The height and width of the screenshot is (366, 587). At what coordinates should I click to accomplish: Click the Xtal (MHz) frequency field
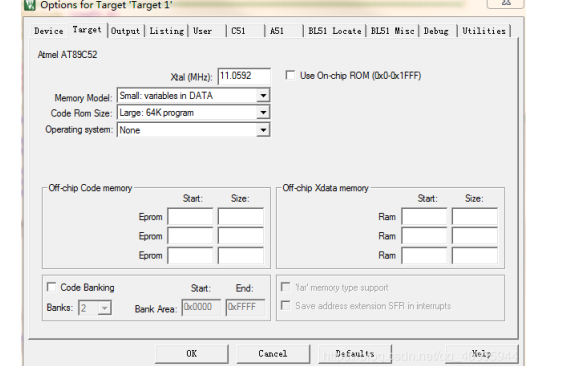click(x=244, y=76)
